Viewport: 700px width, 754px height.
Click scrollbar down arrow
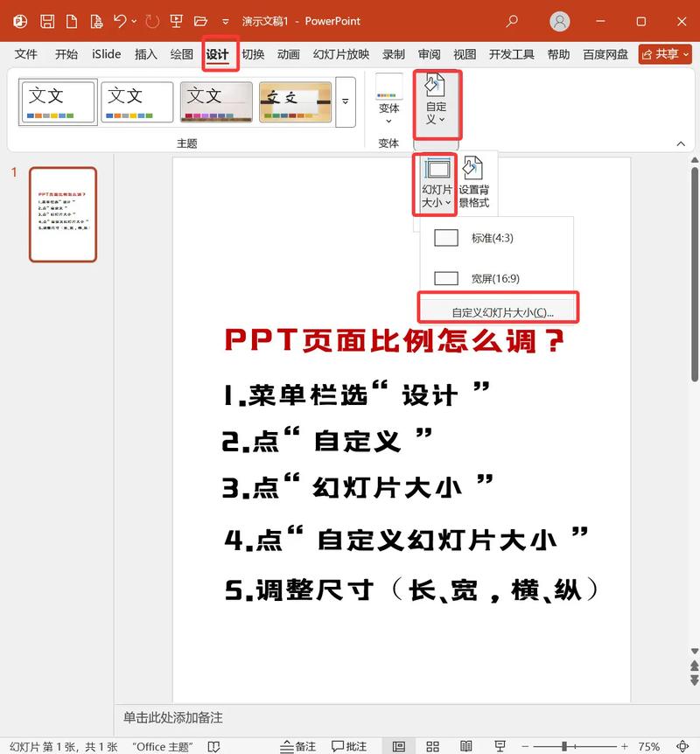tap(695, 651)
